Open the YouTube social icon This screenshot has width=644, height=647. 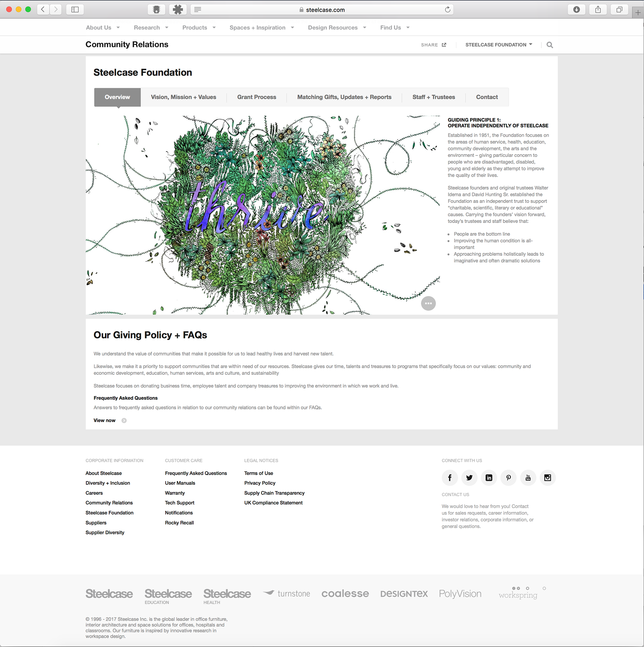(528, 478)
